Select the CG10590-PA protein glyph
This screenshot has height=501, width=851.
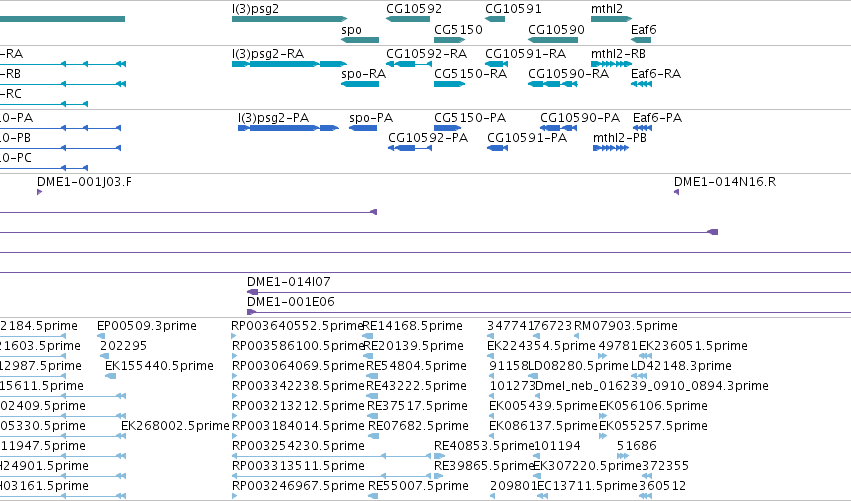[x=558, y=128]
